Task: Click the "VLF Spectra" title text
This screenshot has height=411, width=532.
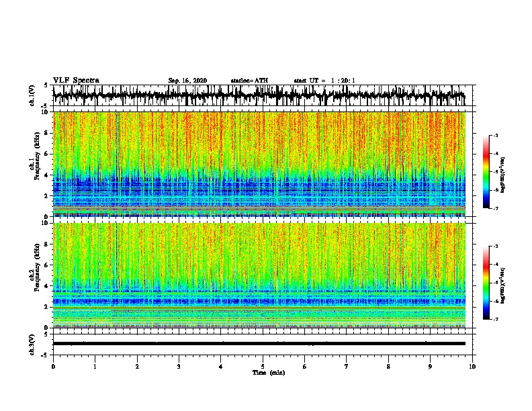Action: (76, 81)
